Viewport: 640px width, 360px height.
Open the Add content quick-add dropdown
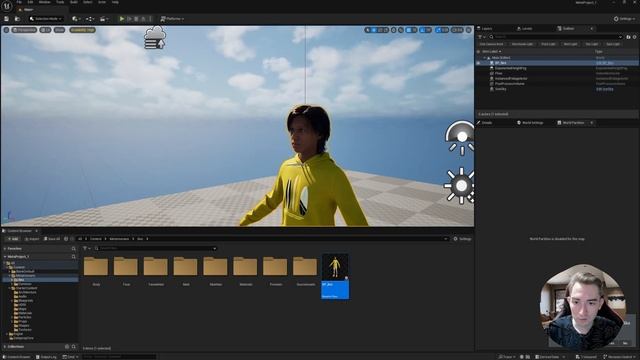[x=75, y=19]
